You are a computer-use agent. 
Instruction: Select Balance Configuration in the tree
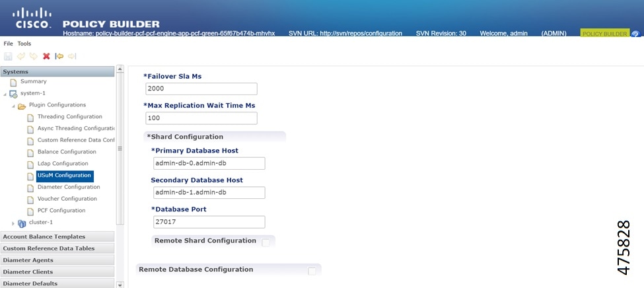[x=67, y=152]
